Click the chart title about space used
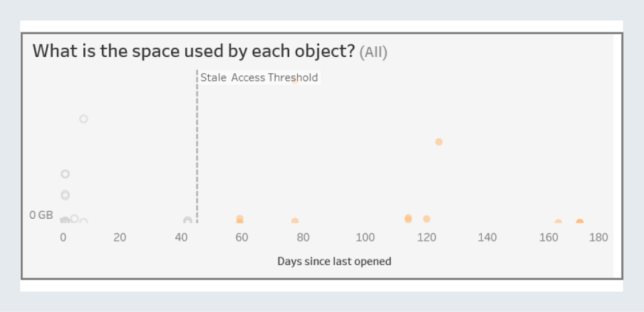The width and height of the screenshot is (644, 312). [193, 51]
